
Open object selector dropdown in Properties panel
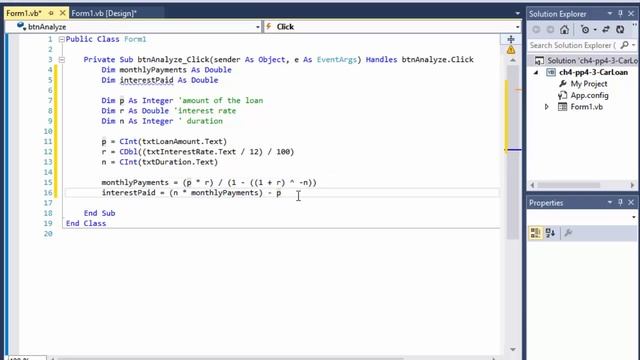click(x=633, y=217)
